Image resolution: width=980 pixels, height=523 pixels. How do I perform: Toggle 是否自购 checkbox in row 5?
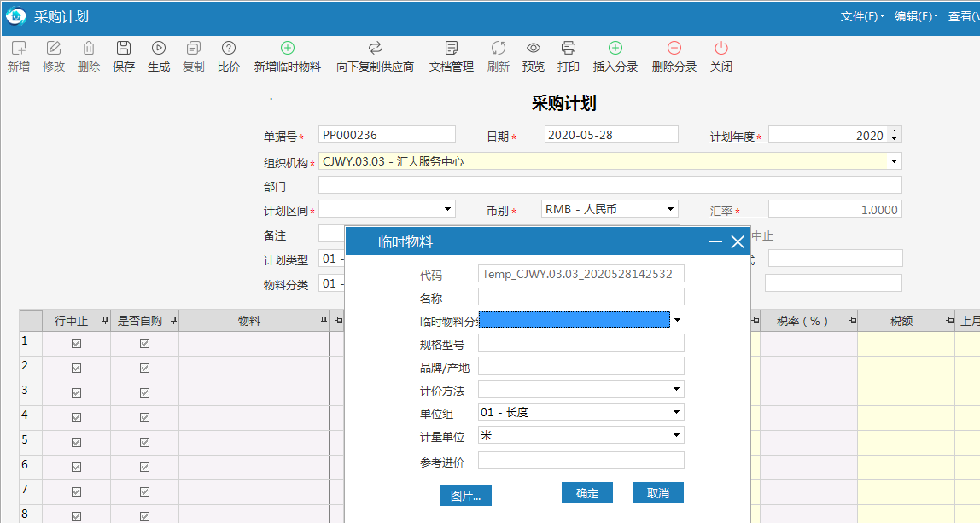(x=144, y=443)
